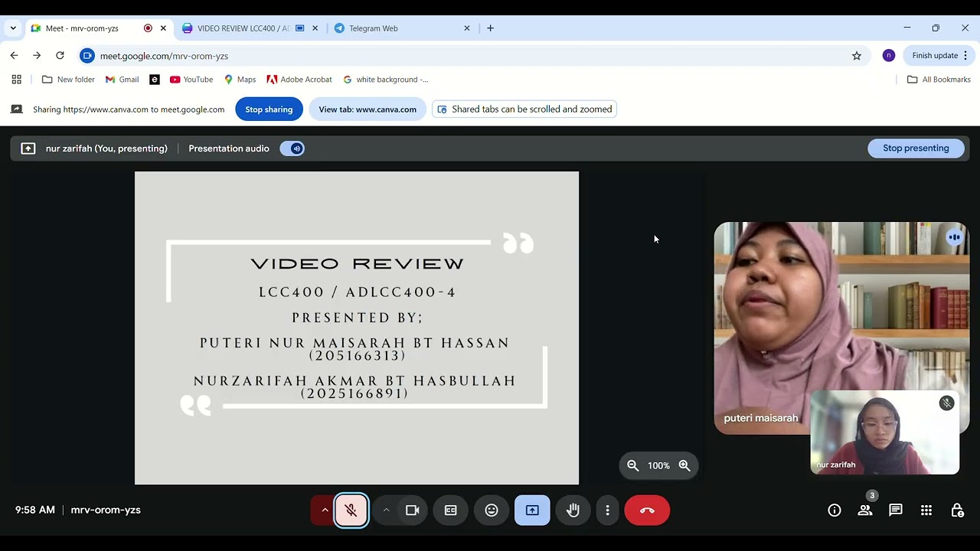980x551 pixels.
Task: Open the Chrome apps grid shortcut
Action: tap(17, 80)
